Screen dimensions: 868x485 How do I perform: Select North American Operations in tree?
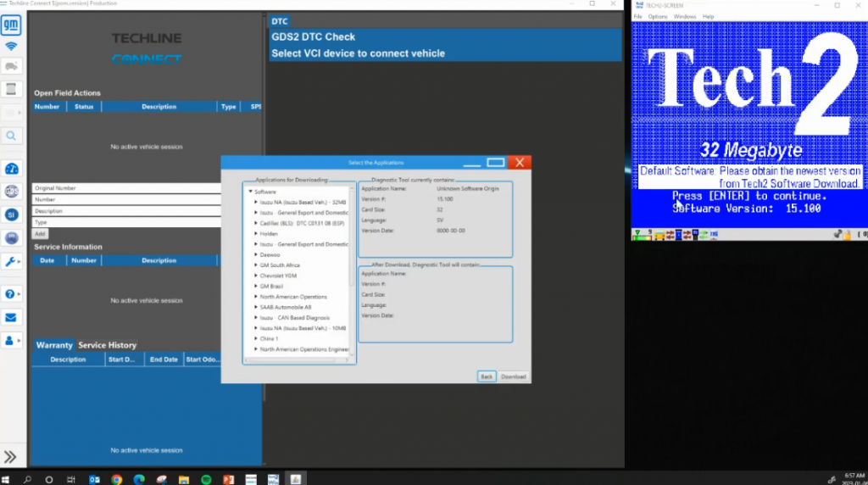pos(293,297)
